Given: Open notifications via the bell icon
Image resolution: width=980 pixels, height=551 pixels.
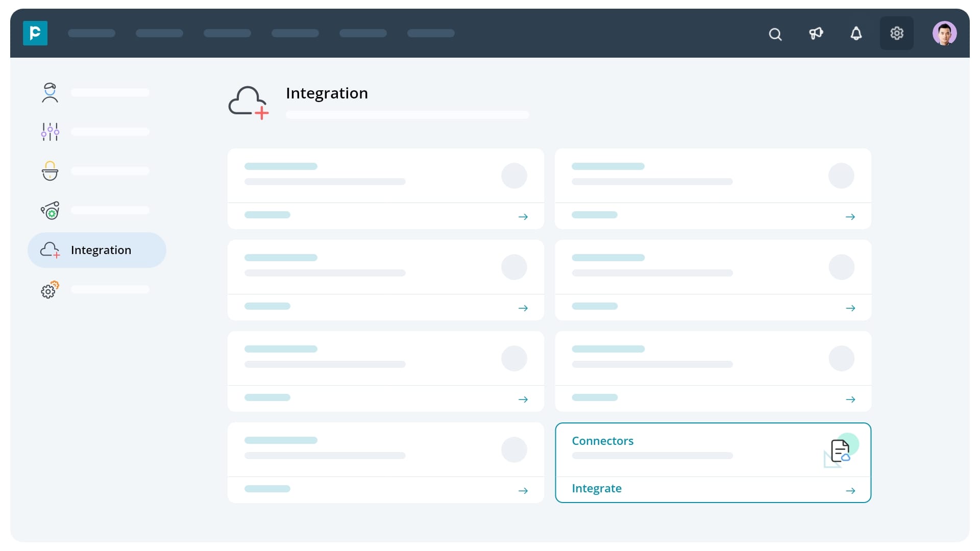Looking at the screenshot, I should [856, 34].
